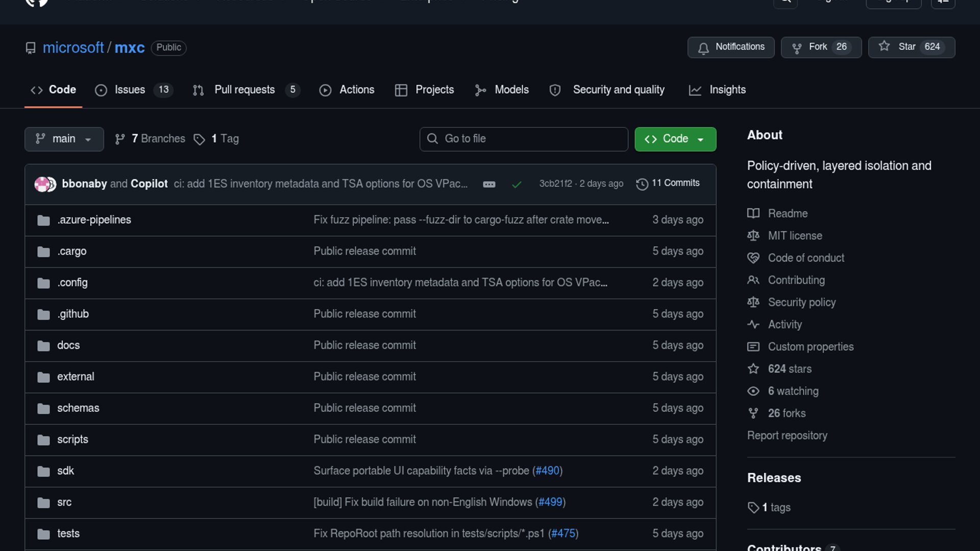
Task: Open the Security and quality tab
Action: [x=607, y=90]
